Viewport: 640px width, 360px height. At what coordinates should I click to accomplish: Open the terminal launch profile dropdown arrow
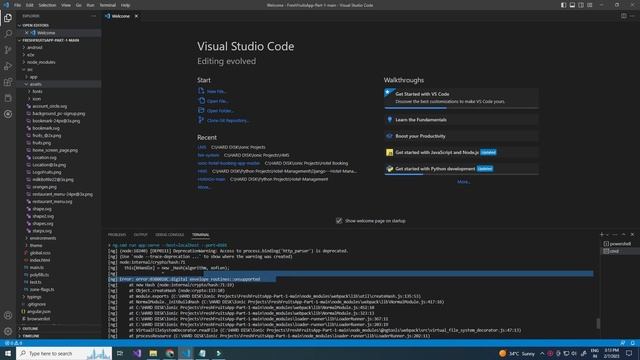(x=607, y=235)
